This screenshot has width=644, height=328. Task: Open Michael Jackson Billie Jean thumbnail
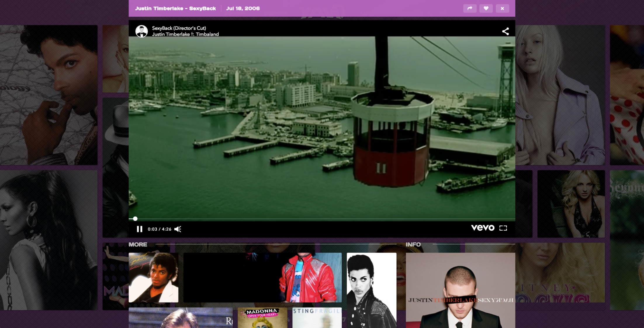154,277
